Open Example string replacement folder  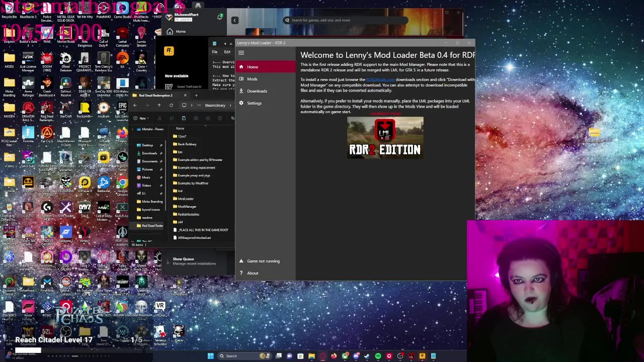click(x=194, y=167)
